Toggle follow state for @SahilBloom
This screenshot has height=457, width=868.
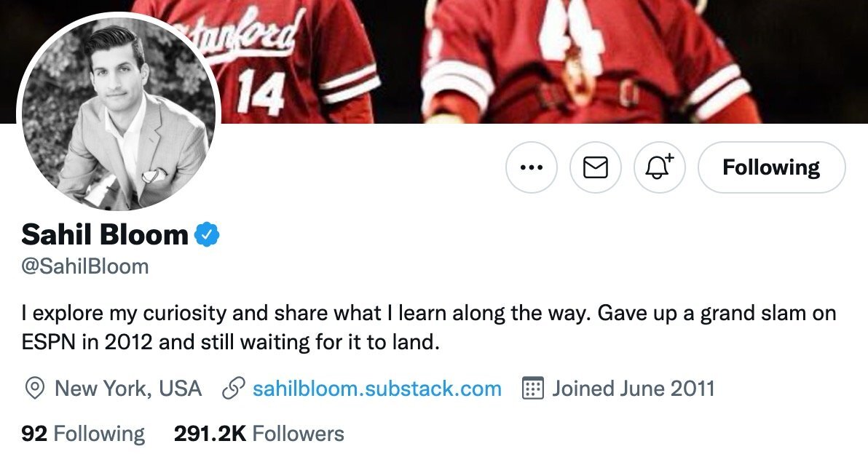pyautogui.click(x=771, y=167)
